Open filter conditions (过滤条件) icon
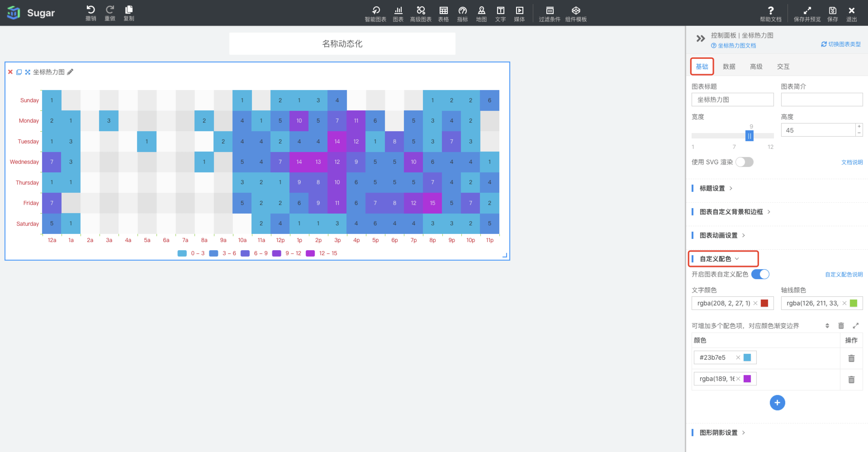Screen dimensions: 868x452 point(550,14)
